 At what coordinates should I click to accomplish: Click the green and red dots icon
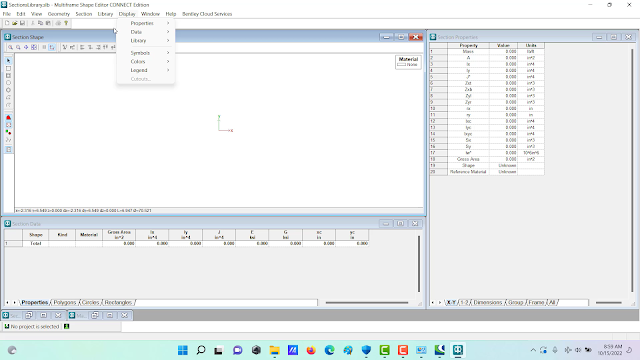pos(9,132)
